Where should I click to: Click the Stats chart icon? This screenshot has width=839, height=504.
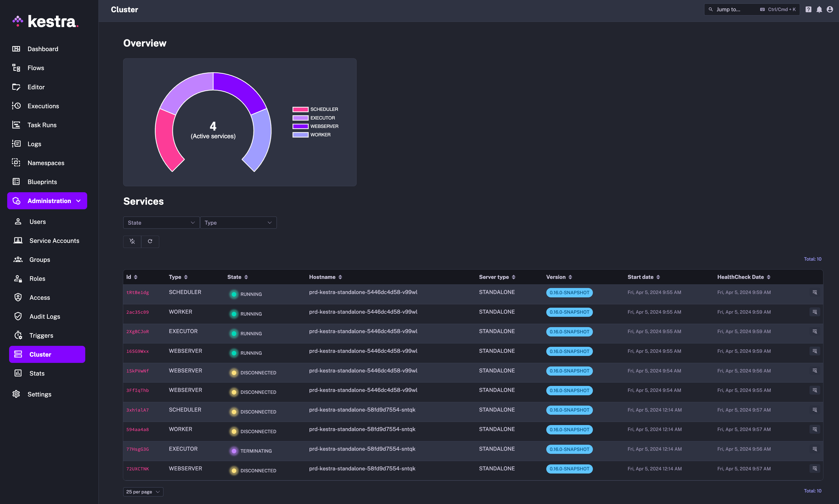pos(18,373)
